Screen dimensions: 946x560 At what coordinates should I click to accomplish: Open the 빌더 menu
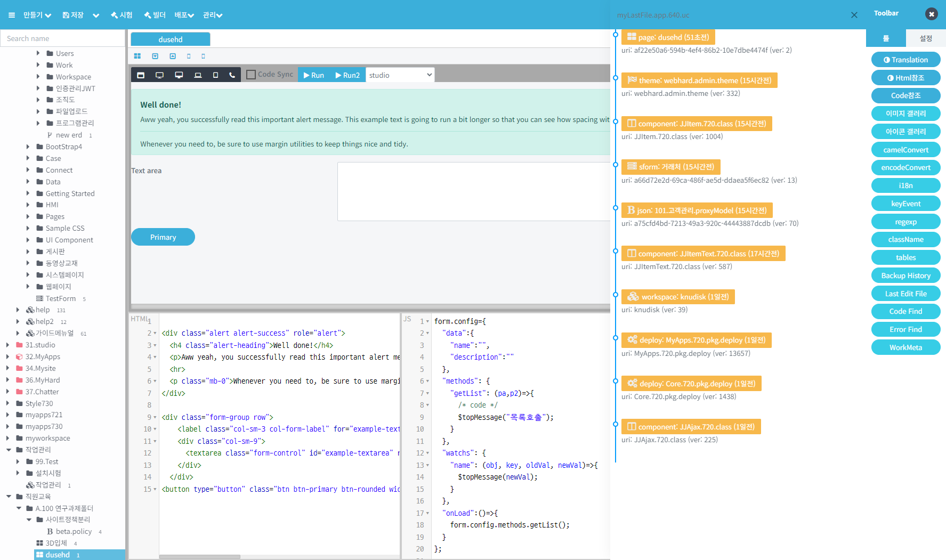(x=155, y=15)
